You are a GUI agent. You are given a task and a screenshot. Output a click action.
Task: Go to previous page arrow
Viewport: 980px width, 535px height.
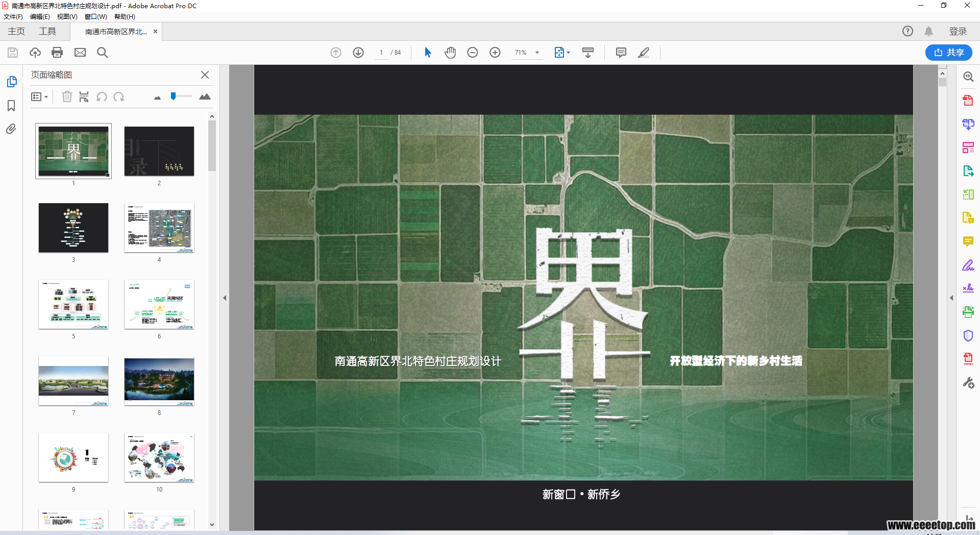[336, 53]
